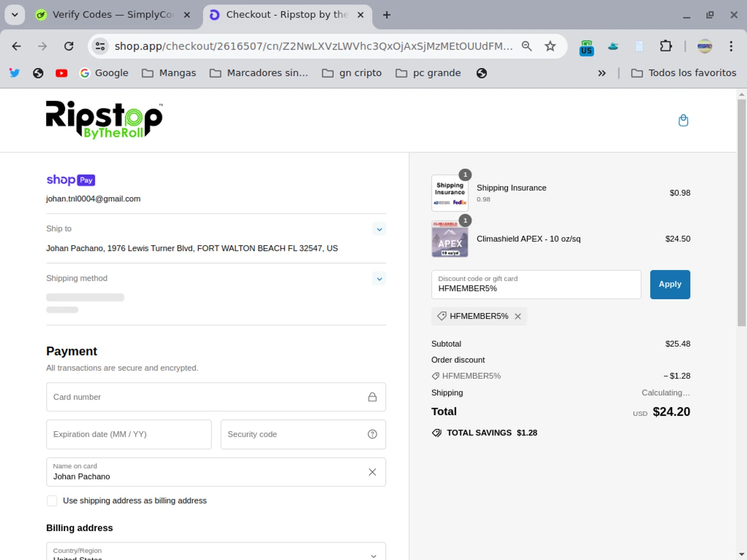
Task: Click the page vertical scrollbar
Action: coord(742,213)
